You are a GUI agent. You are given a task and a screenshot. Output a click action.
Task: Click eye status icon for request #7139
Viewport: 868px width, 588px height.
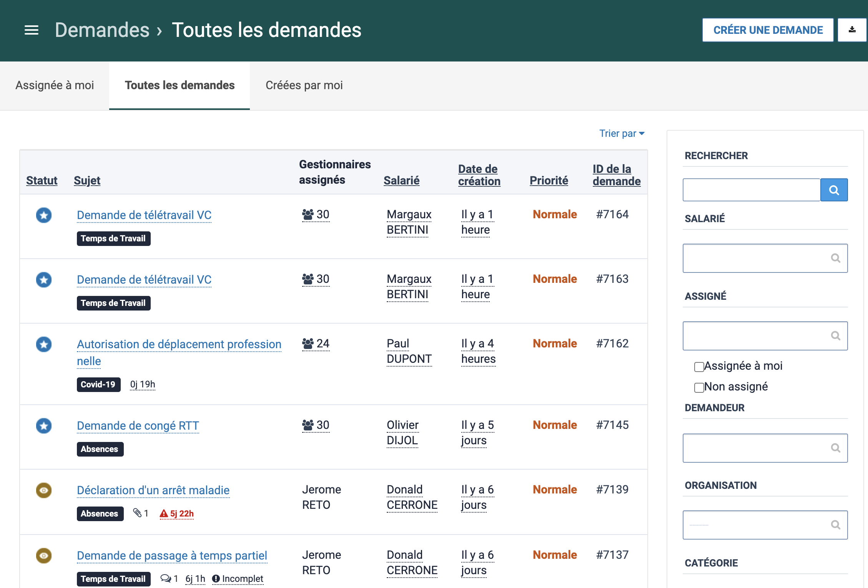[44, 490]
